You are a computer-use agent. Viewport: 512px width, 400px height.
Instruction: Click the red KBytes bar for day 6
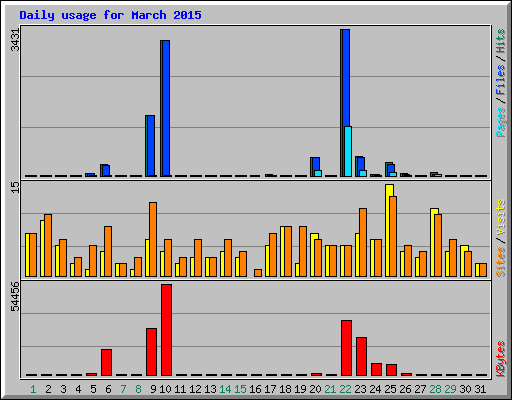coord(107,363)
